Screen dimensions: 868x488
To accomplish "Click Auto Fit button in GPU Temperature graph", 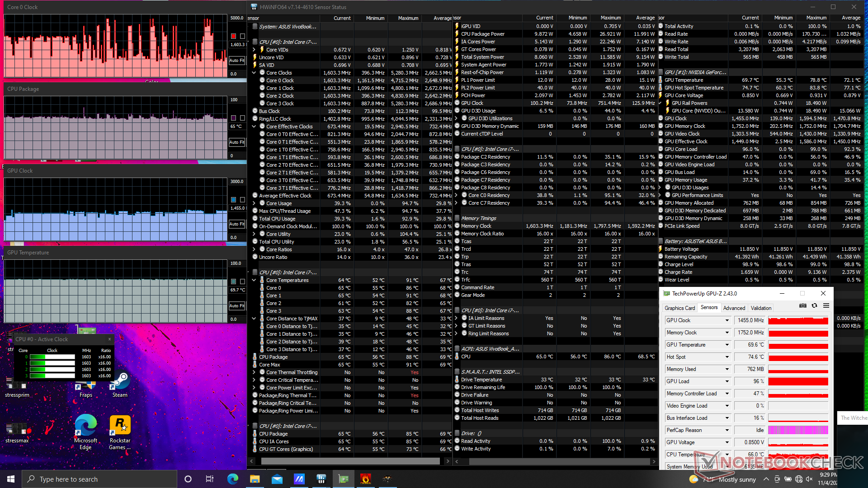I will tap(236, 306).
